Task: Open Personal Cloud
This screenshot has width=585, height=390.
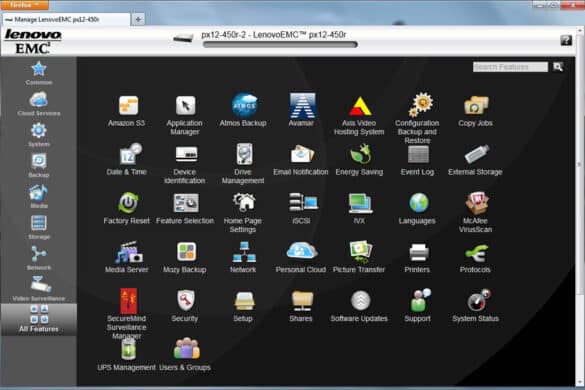Action: click(301, 257)
